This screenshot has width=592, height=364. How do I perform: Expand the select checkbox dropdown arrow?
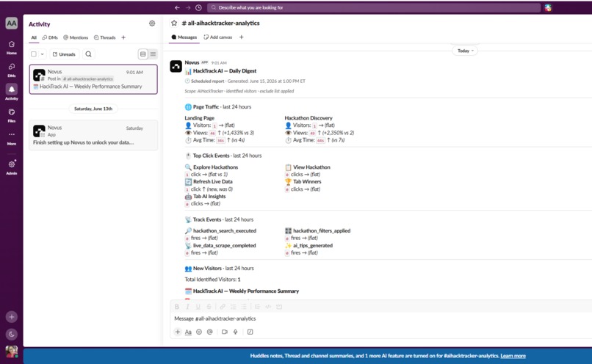pos(43,54)
